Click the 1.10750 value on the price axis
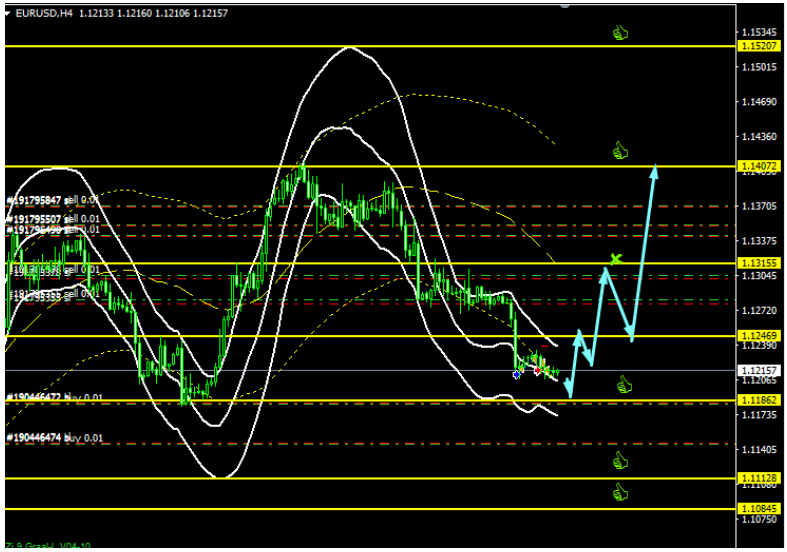The width and height of the screenshot is (787, 552). point(759,519)
